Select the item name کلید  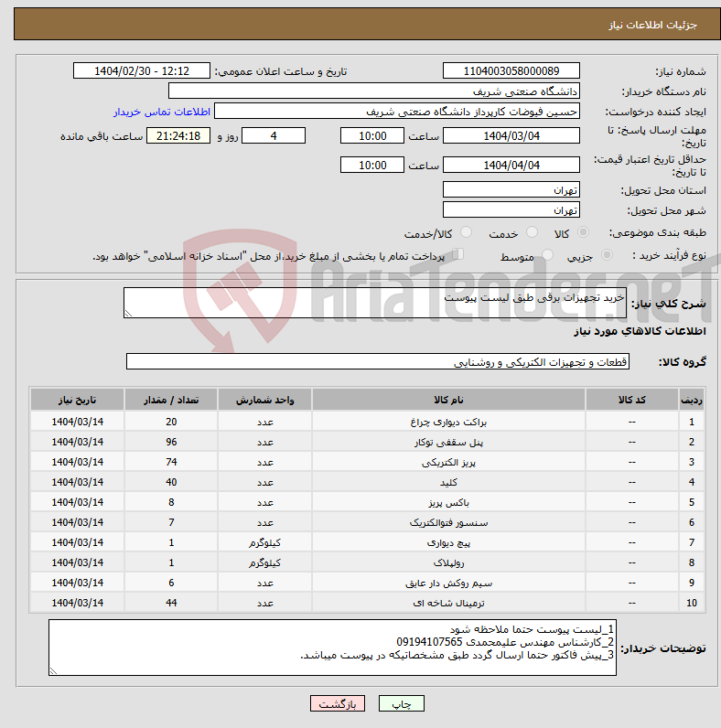coord(448,482)
